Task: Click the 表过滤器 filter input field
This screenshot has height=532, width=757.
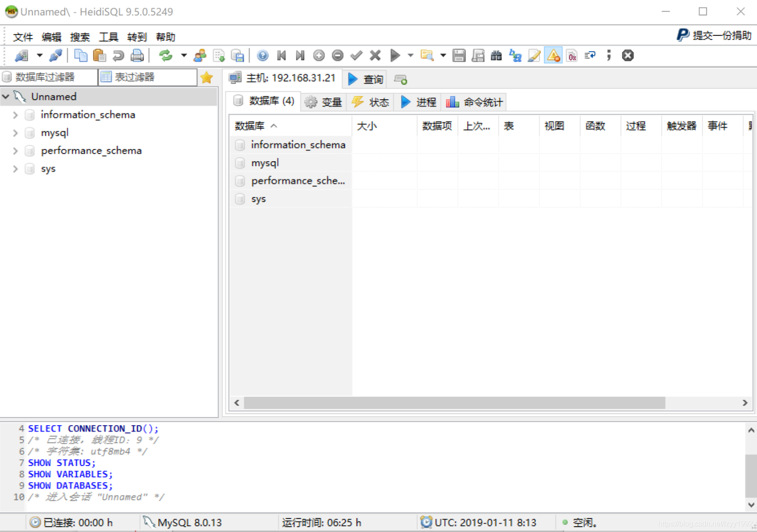Action: click(x=148, y=77)
